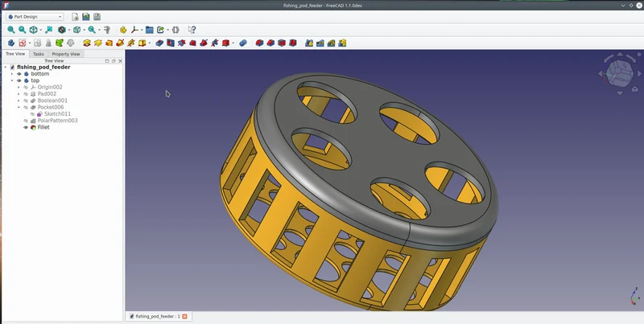The image size is (644, 324).
Task: Select the Additive Helix tool icon
Action: 131,43
